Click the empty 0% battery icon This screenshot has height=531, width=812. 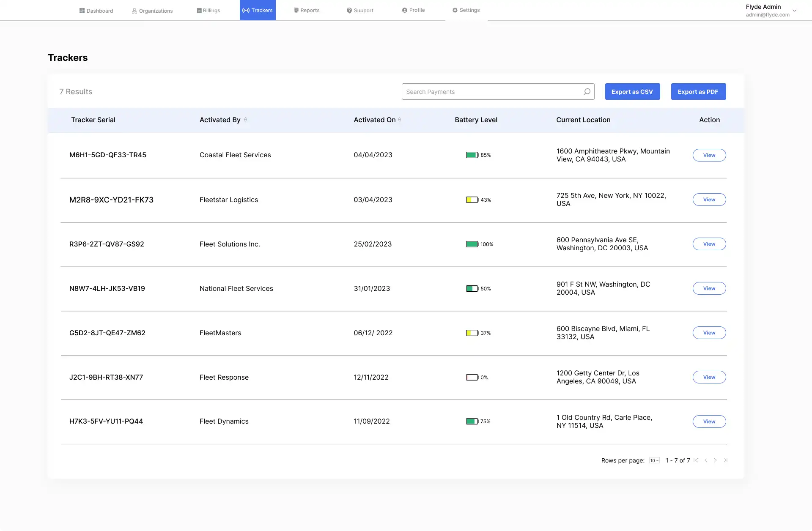(x=472, y=377)
